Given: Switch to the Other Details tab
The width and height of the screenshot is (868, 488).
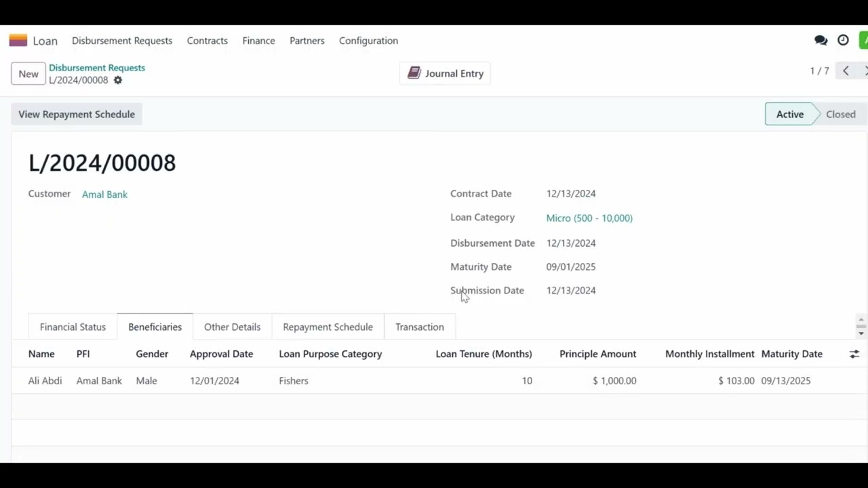Looking at the screenshot, I should click(x=232, y=327).
